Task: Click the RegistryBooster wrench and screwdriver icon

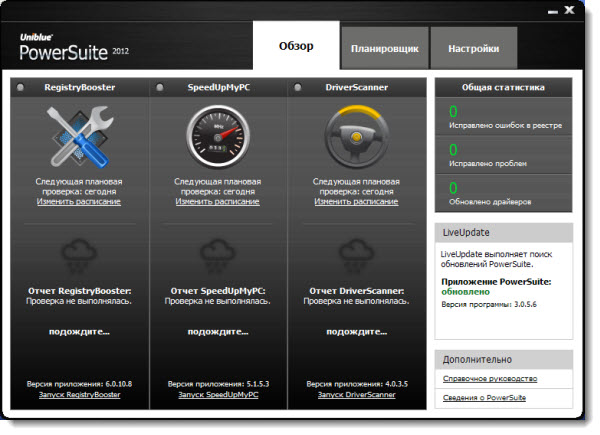Action: (x=79, y=137)
